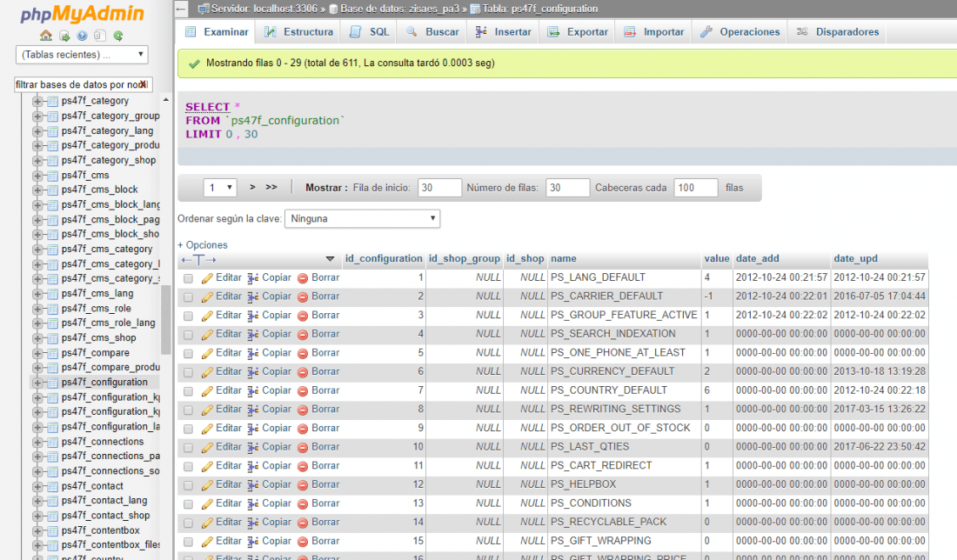Click the copy icon for PS_ORDER_OUT_OF_STOCK
The image size is (957, 560).
tap(252, 429)
